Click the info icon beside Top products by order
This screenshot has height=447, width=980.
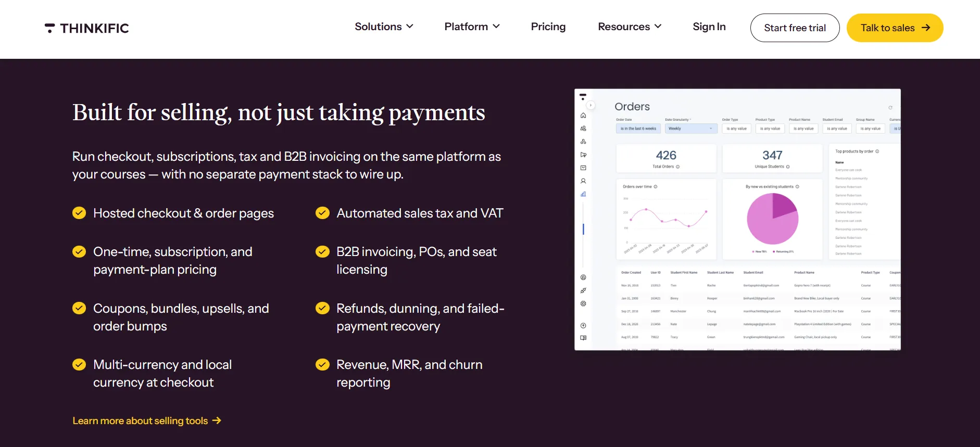[x=877, y=151]
